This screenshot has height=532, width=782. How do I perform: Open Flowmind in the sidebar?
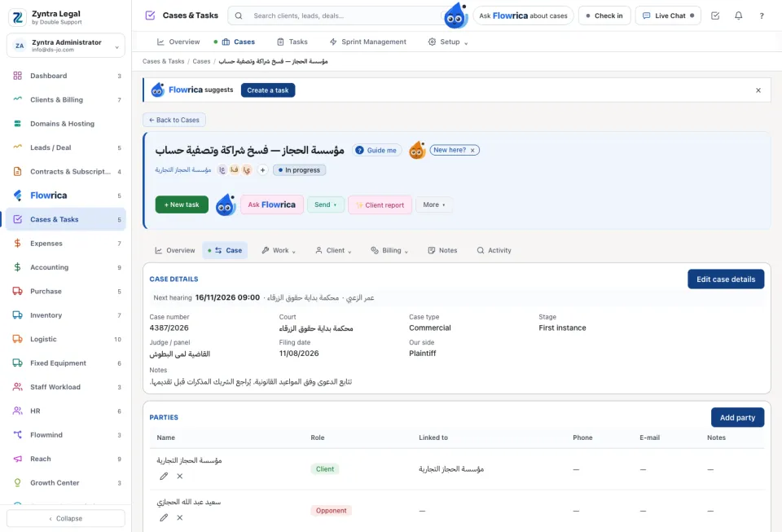point(66,435)
